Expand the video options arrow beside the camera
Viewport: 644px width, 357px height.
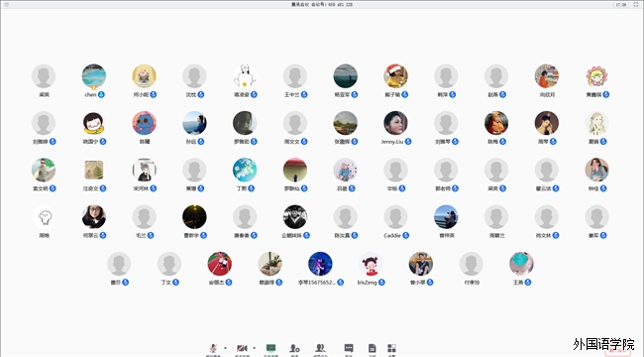pos(255,348)
